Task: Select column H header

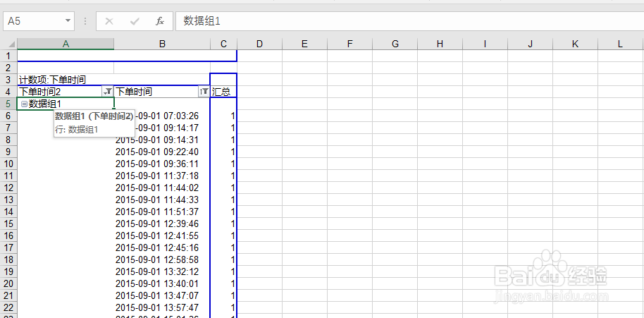Action: 440,44
